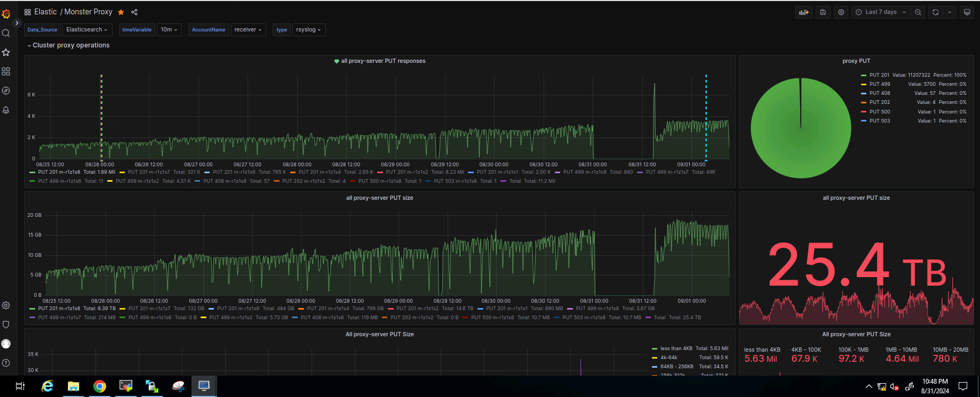This screenshot has width=980, height=397.
Task: Open Grafana search from the sidebar
Action: 6,33
